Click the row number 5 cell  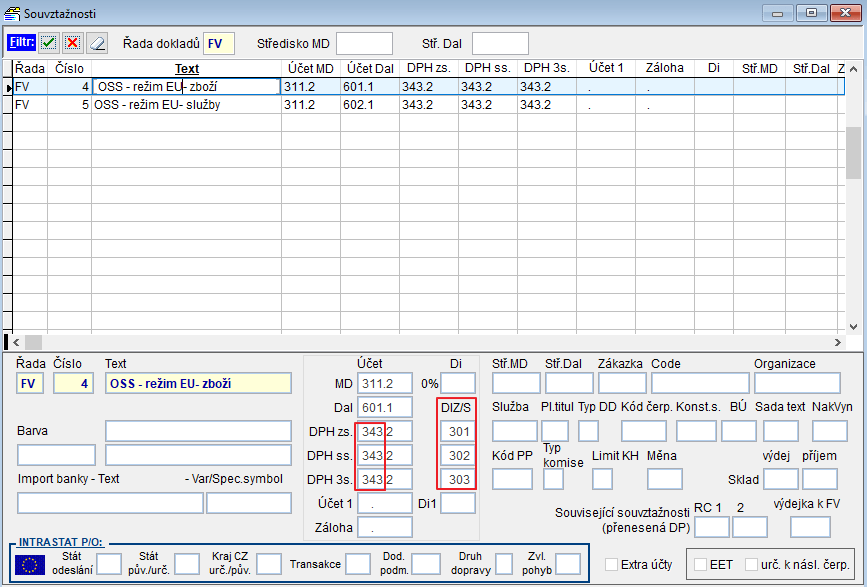coord(69,104)
